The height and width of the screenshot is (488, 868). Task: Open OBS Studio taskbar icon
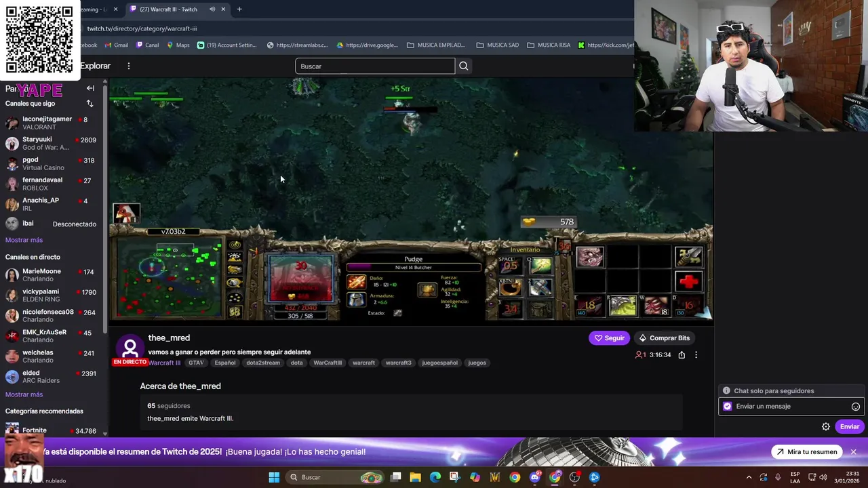coord(575,477)
